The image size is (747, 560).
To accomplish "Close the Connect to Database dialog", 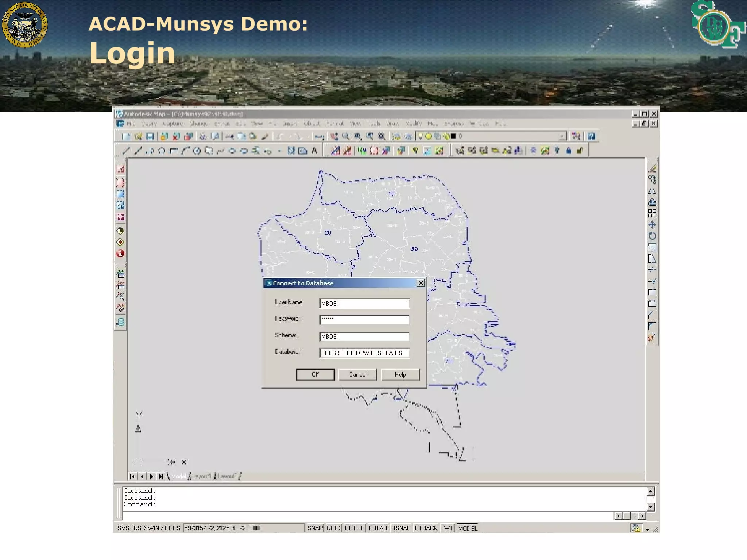I will pos(421,283).
